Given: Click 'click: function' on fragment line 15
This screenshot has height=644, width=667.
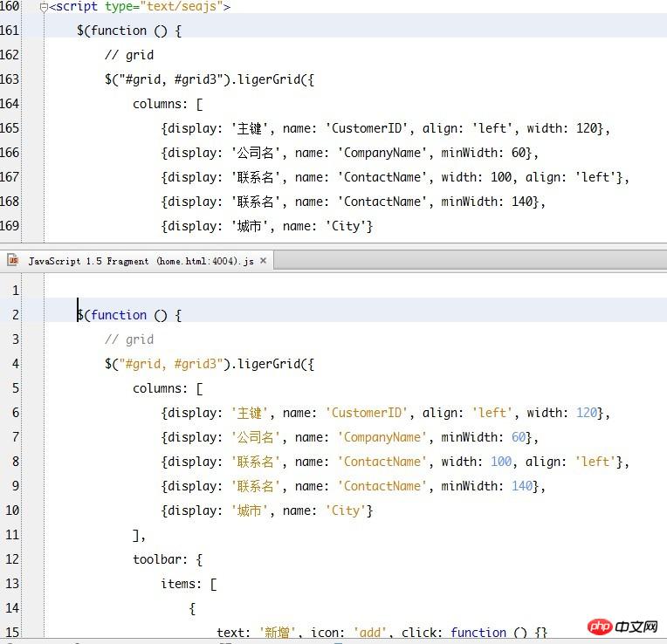Looking at the screenshot, I should 454,633.
